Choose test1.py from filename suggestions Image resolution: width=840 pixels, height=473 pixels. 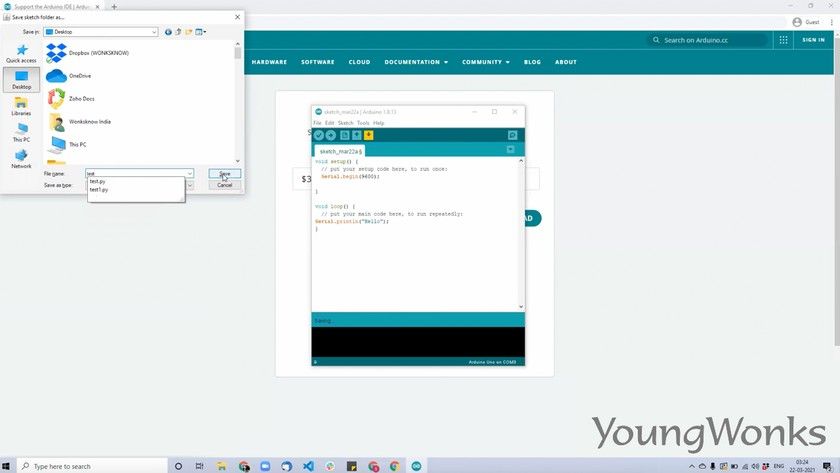[x=99, y=190]
